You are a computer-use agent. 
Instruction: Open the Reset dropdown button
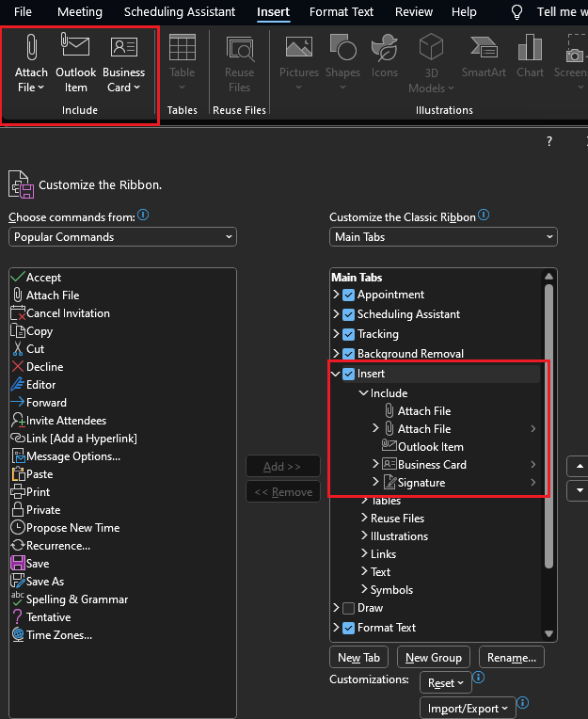coord(445,683)
